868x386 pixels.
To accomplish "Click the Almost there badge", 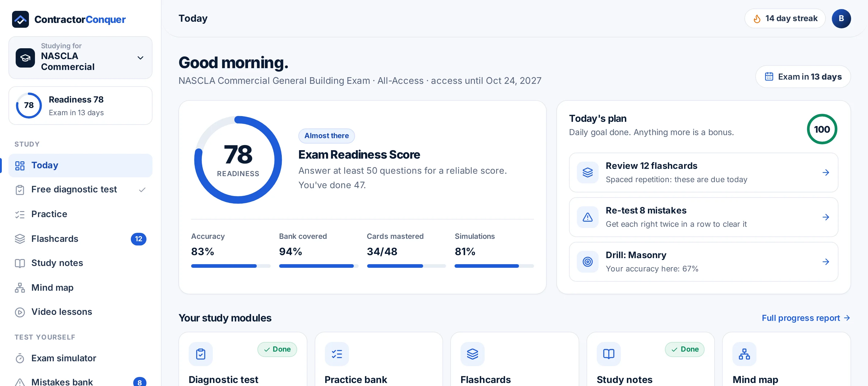I will [326, 135].
